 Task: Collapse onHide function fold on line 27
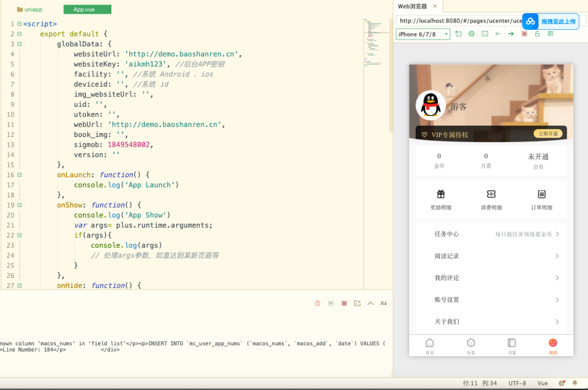pyautogui.click(x=20, y=286)
